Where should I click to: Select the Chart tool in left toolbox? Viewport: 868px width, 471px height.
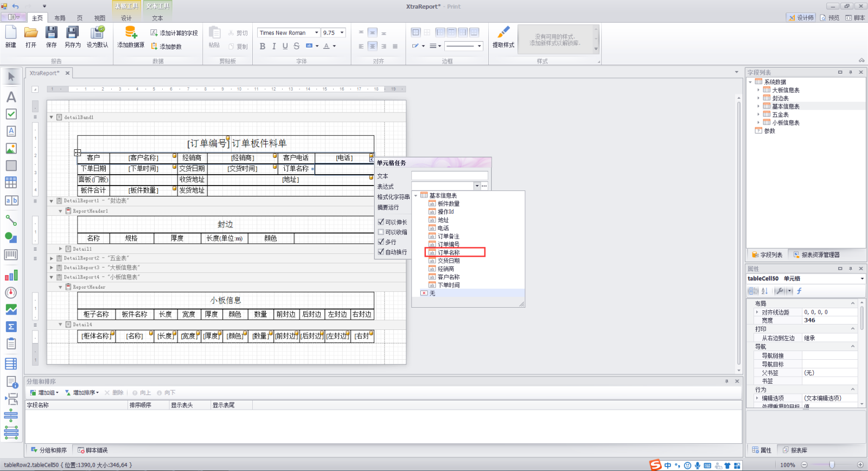point(11,276)
